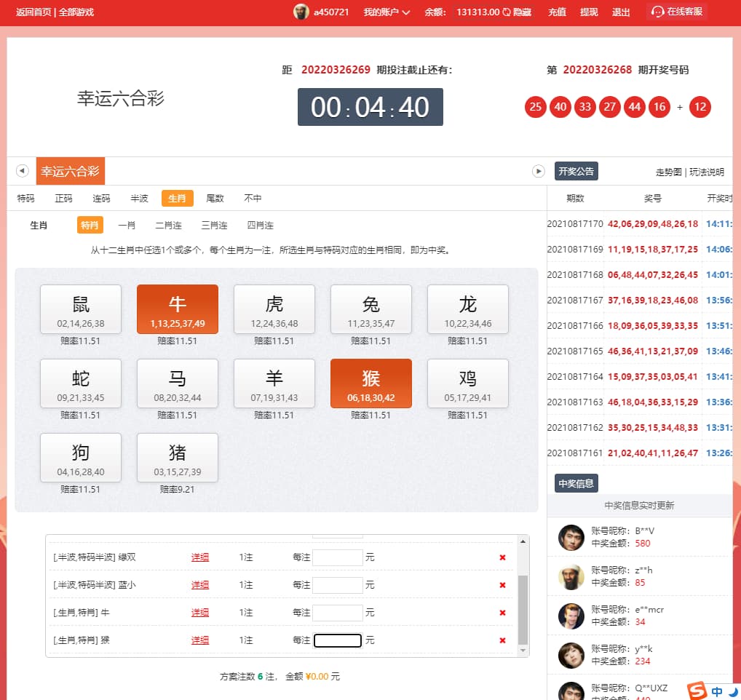Switch to the 尾数 tab

point(215,198)
